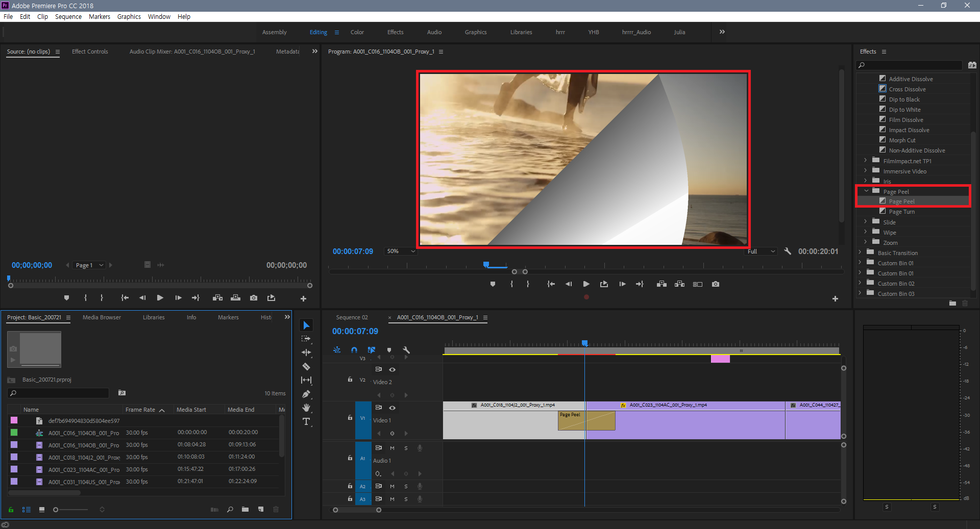
Task: Open the 50% zoom level dropdown
Action: coord(401,251)
